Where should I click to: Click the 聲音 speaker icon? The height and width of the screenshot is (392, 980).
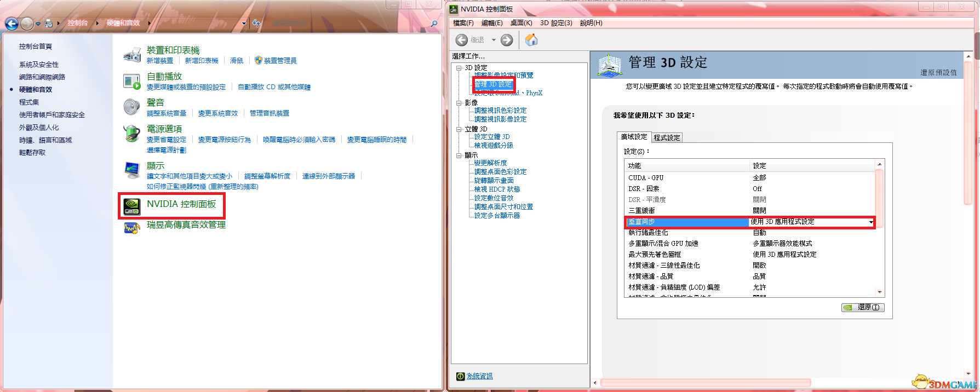click(132, 107)
